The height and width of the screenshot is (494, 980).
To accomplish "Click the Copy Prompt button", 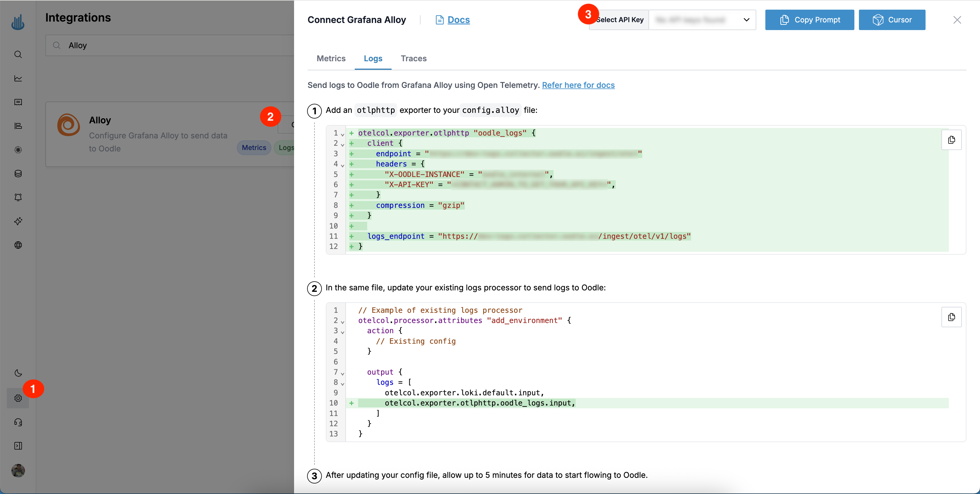I will (x=810, y=20).
